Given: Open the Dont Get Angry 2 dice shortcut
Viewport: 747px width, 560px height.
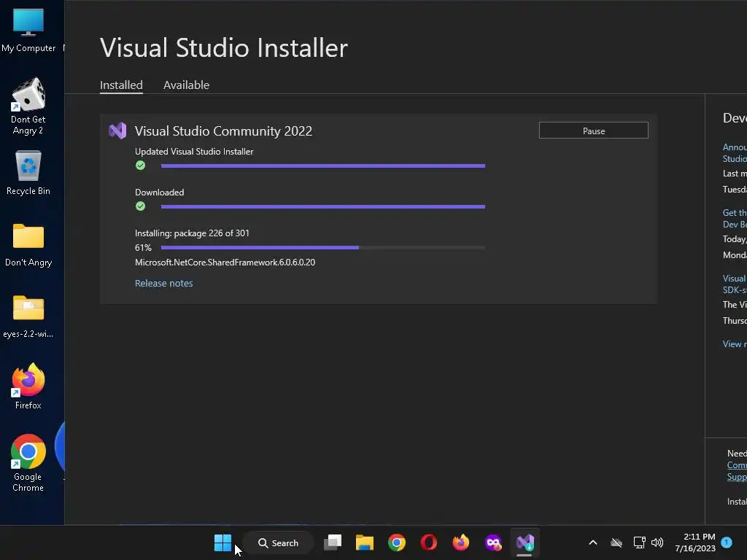Looking at the screenshot, I should pos(28,106).
